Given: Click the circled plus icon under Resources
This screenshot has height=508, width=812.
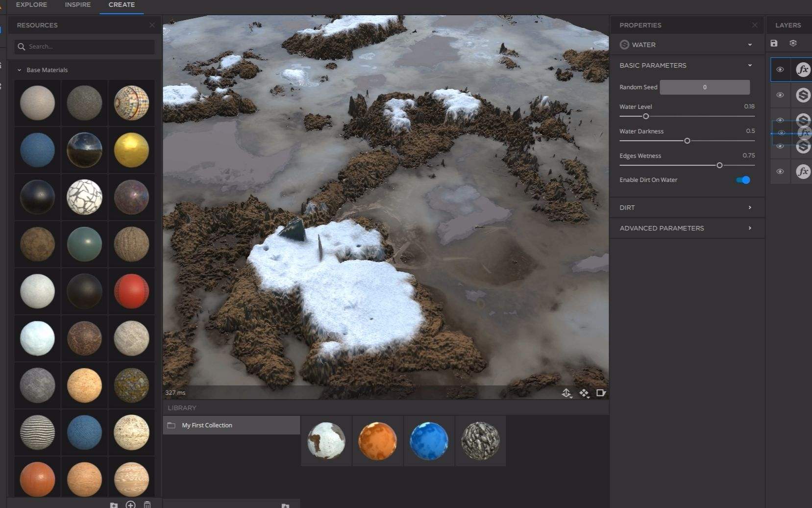Looking at the screenshot, I should pos(130,505).
